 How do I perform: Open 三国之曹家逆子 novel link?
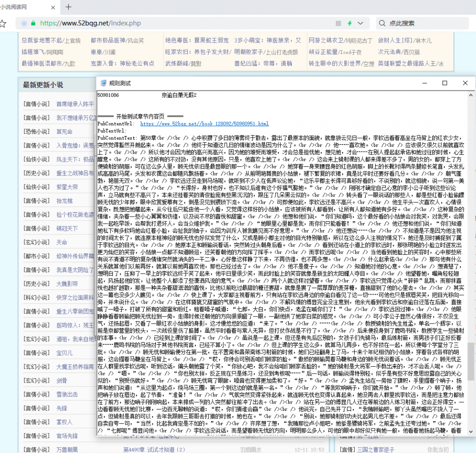tap(376, 449)
